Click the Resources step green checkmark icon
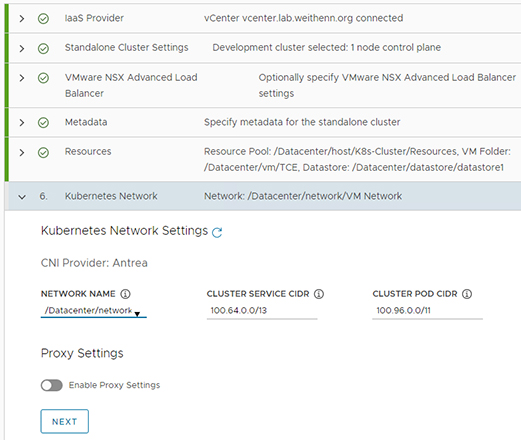 43,153
